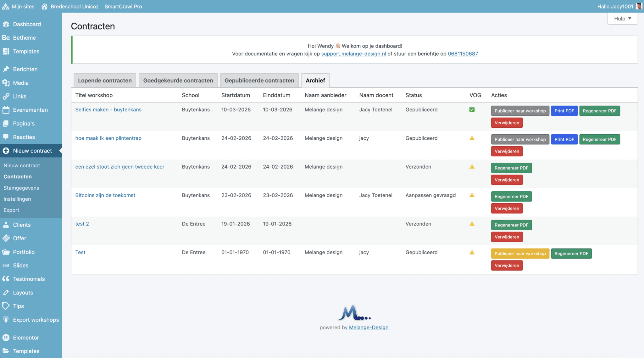The image size is (644, 358).
Task: Click the Berichten pushpin icon
Action: [x=6, y=69]
